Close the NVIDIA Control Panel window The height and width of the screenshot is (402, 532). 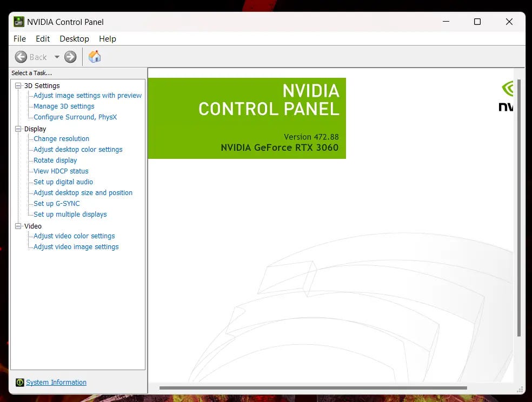509,22
